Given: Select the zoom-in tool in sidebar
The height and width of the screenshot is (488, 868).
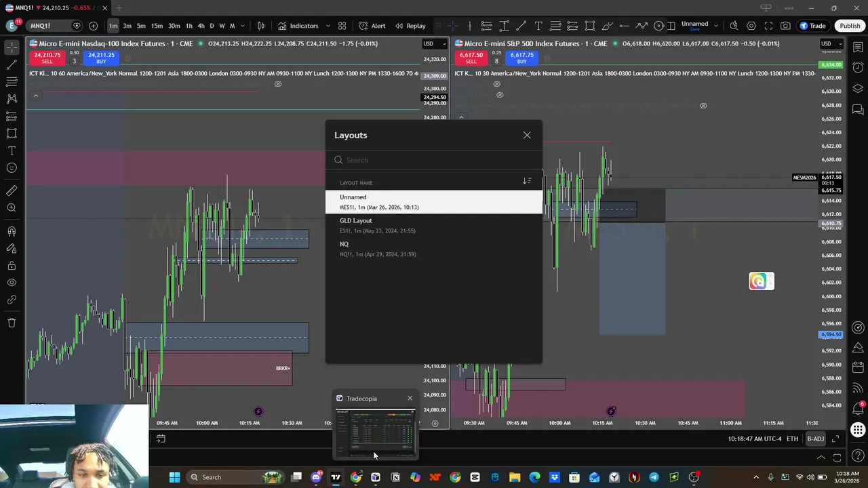Looking at the screenshot, I should pyautogui.click(x=12, y=208).
